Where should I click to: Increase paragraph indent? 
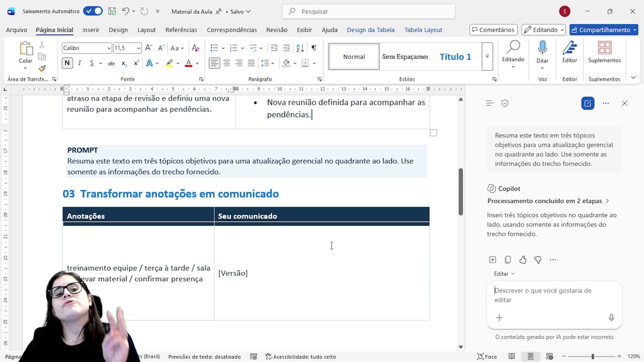coord(286,48)
